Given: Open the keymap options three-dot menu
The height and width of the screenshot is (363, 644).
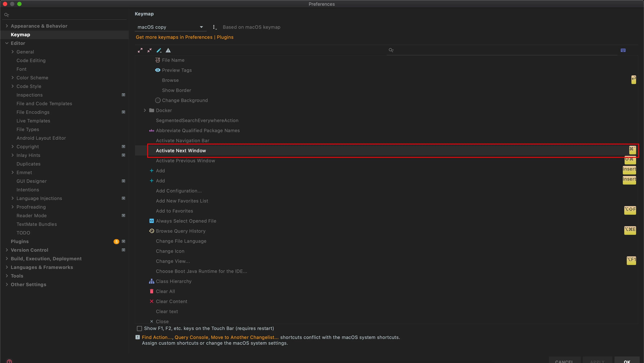Looking at the screenshot, I should 214,27.
